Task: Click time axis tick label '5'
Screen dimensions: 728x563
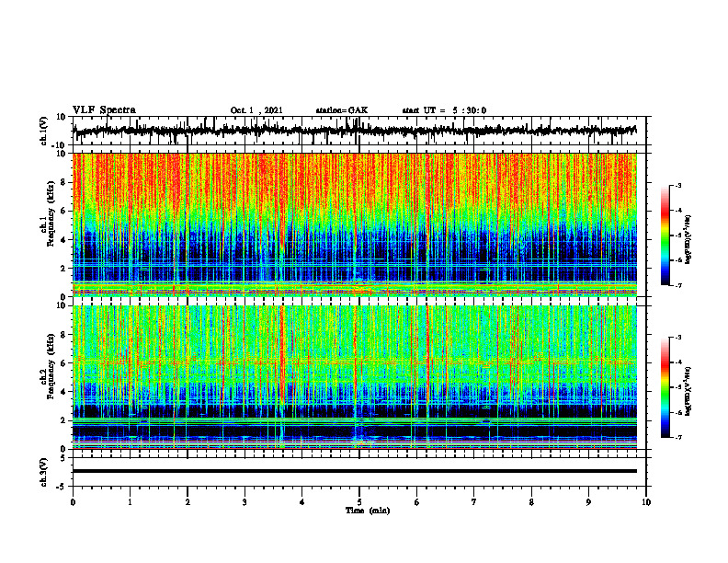Action: pos(359,502)
